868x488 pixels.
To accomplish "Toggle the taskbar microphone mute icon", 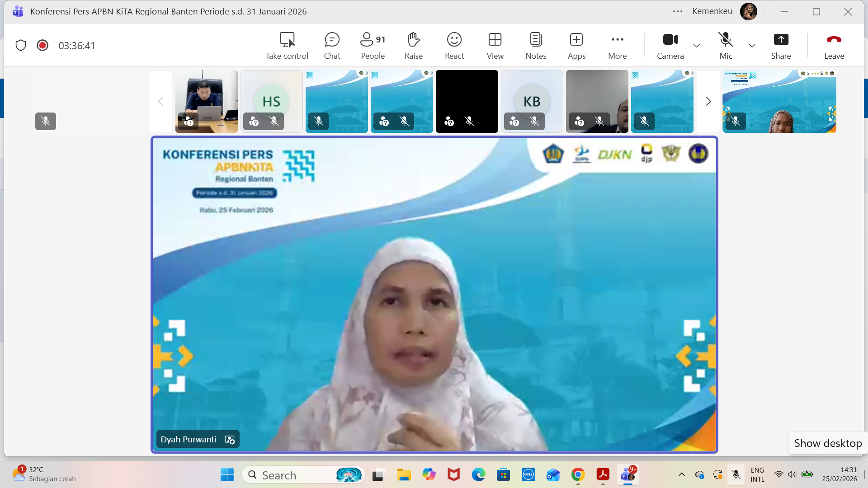I will pos(736,474).
